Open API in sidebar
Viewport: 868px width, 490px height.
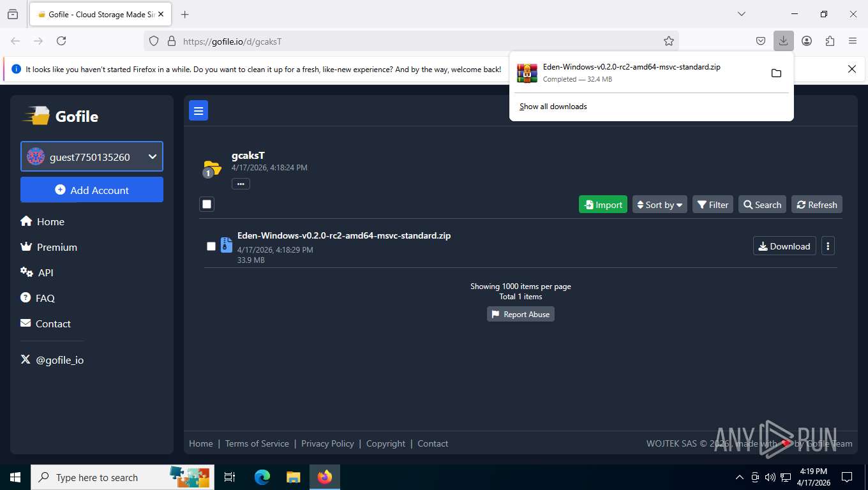(37, 272)
